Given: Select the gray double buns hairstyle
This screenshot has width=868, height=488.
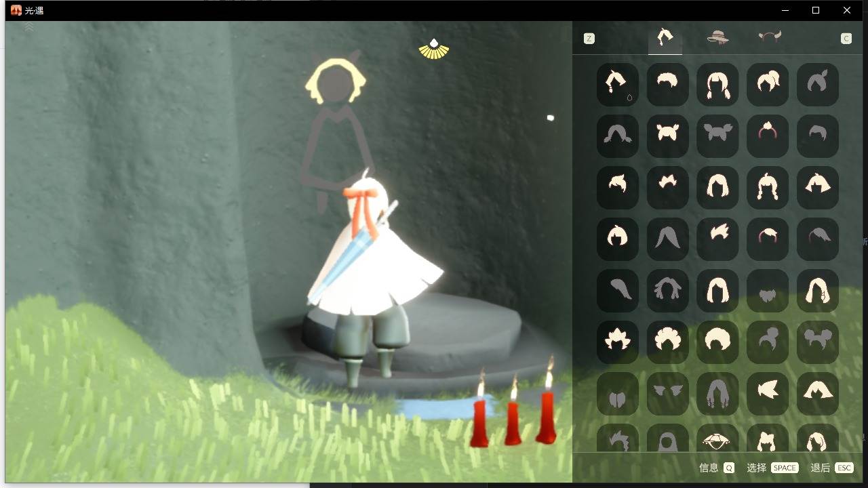Looking at the screenshot, I should click(818, 342).
